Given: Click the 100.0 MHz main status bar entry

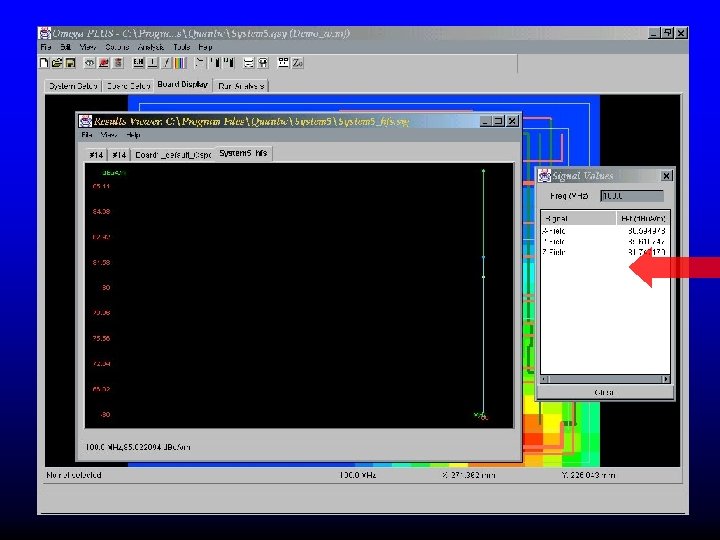Looking at the screenshot, I should point(358,475).
